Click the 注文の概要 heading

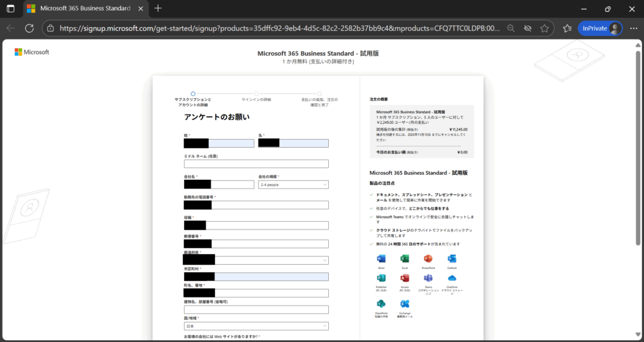point(379,99)
